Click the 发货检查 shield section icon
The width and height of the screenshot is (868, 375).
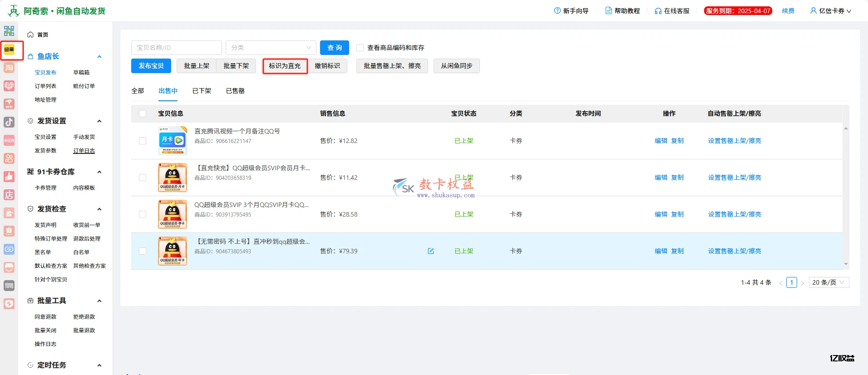pyautogui.click(x=30, y=209)
